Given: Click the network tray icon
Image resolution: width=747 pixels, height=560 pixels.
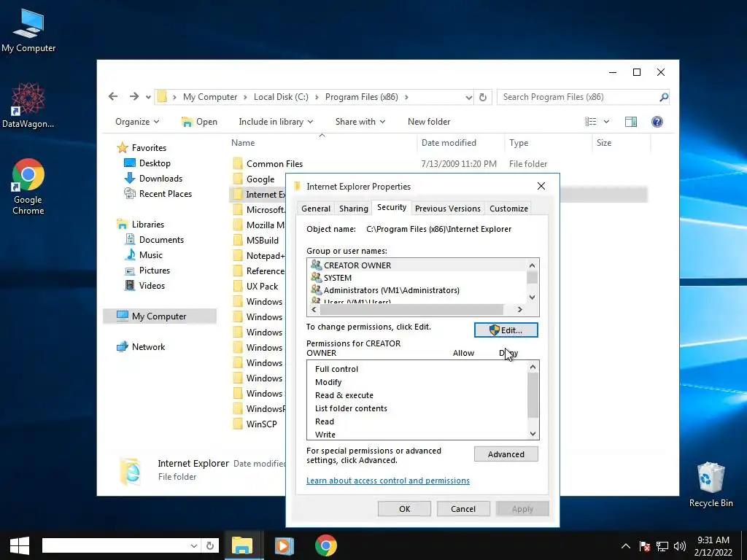Looking at the screenshot, I should tap(662, 546).
